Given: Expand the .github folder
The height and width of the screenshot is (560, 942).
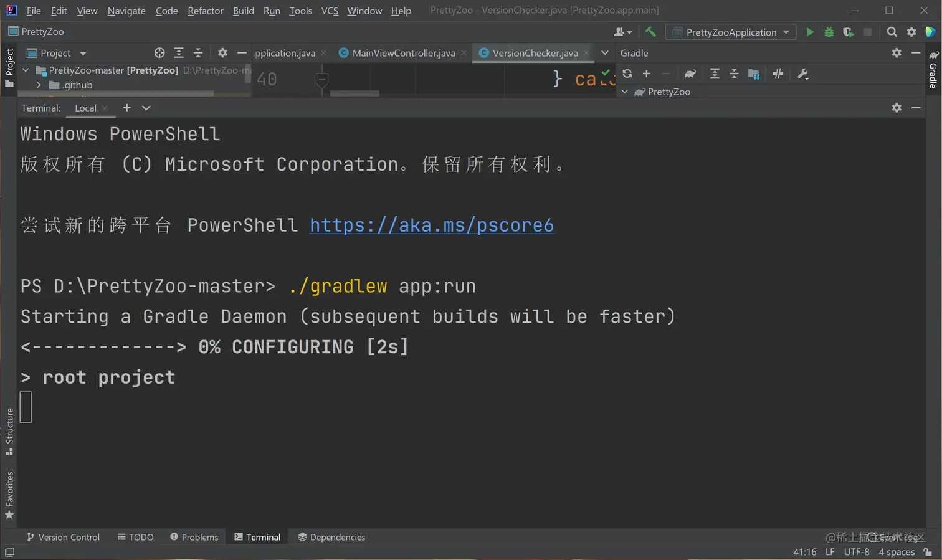Looking at the screenshot, I should click(39, 85).
